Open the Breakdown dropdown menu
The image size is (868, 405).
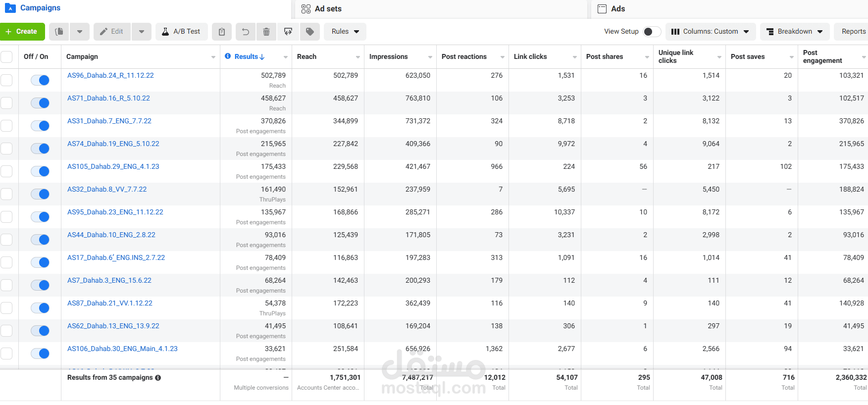[794, 32]
